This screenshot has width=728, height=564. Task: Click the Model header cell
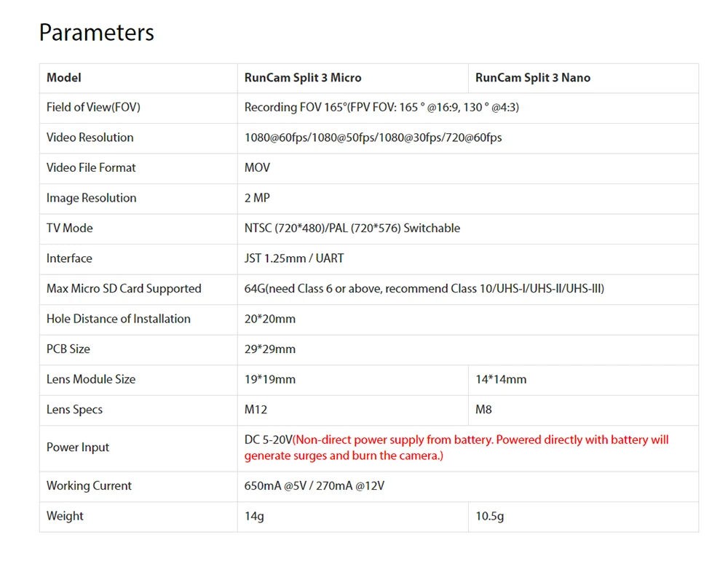point(64,78)
